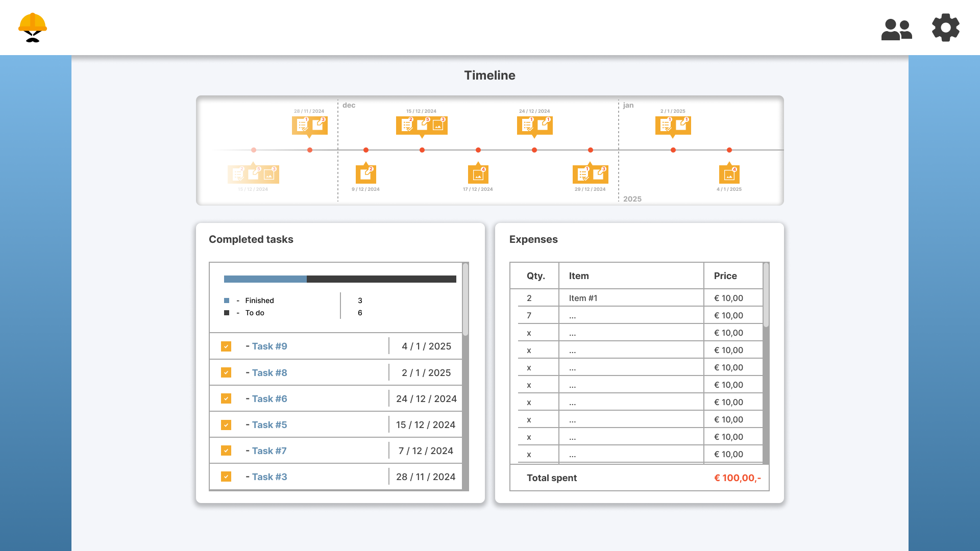Open the note icon for 9/12/2024
The width and height of the screenshot is (980, 551).
[365, 174]
